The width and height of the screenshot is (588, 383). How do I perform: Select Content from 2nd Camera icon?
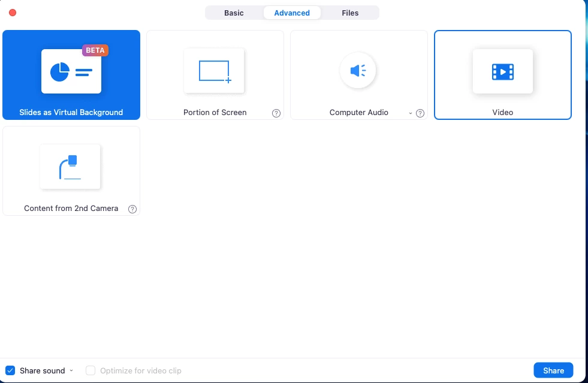[70, 167]
